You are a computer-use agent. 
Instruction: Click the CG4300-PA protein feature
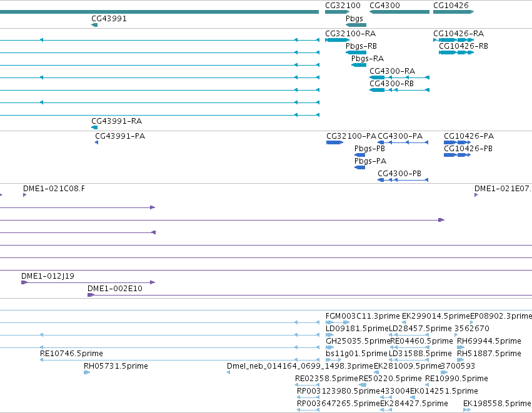point(403,142)
